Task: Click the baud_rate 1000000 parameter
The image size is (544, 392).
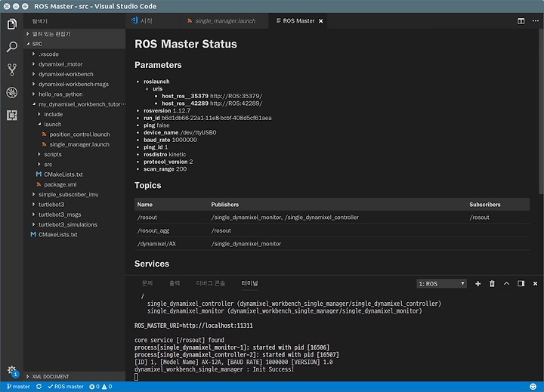Action: (x=170, y=140)
